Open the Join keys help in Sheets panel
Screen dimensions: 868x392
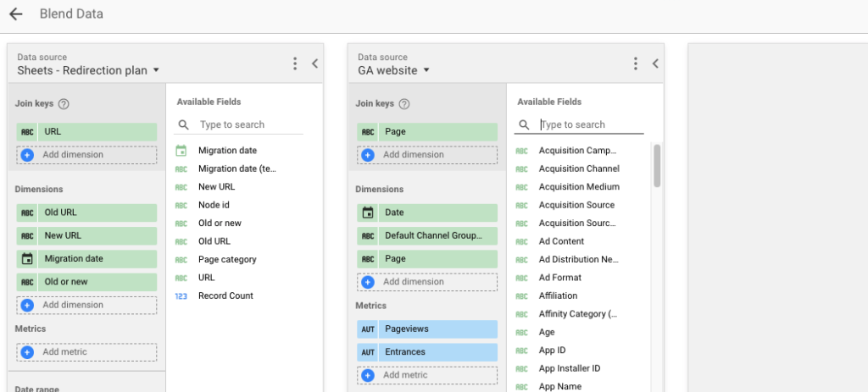64,104
